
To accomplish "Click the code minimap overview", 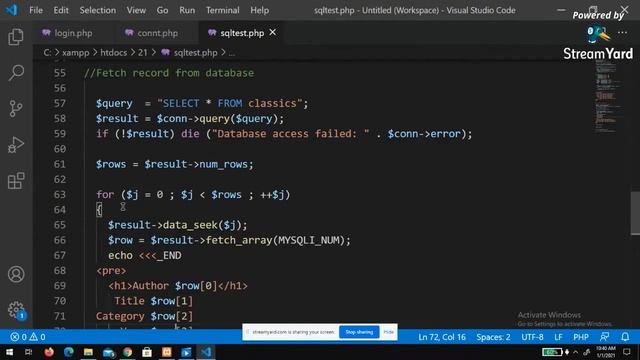I will (609, 96).
